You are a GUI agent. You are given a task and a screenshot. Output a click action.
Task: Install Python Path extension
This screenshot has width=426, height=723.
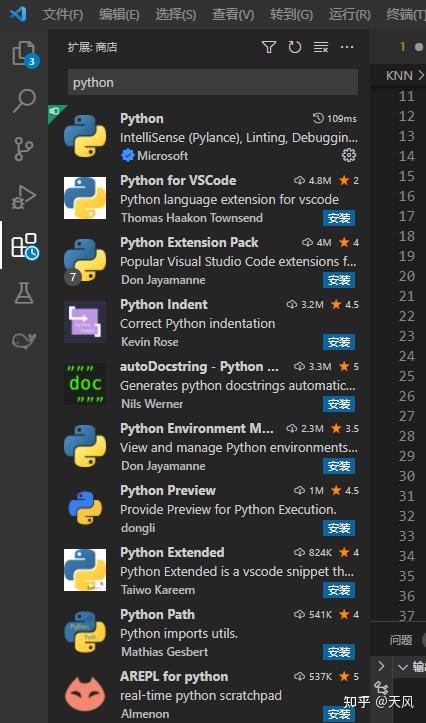click(x=339, y=652)
